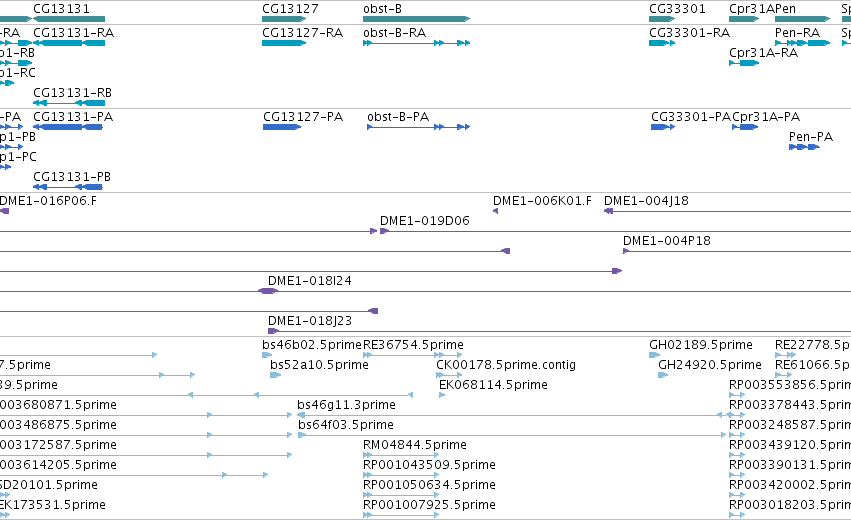
Task: Select the DME1-018I24 clone end glyph
Action: [268, 291]
